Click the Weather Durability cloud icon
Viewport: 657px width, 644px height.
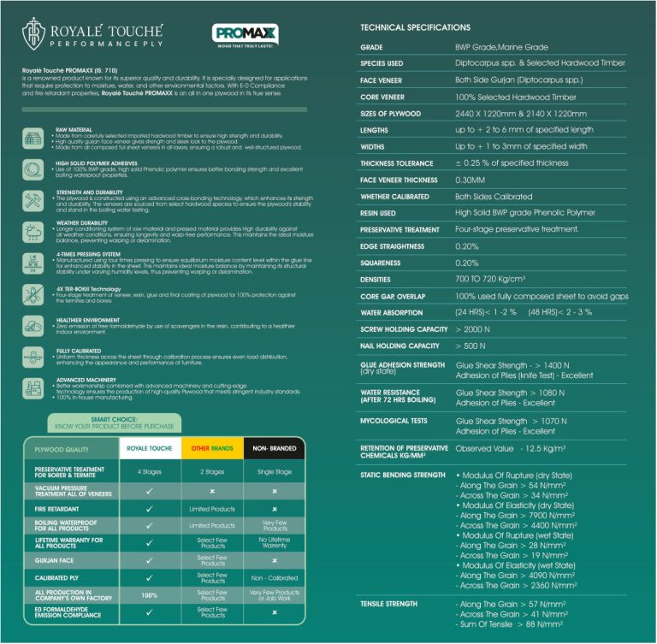[x=33, y=232]
